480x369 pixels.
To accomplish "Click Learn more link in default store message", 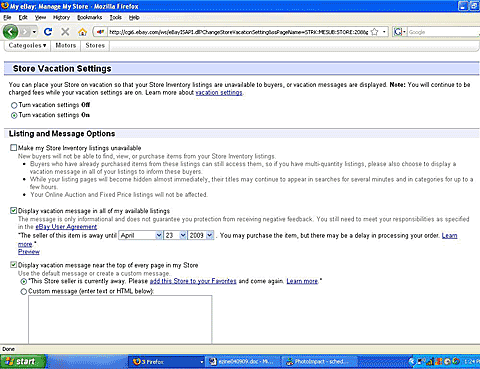I will pos(302,281).
